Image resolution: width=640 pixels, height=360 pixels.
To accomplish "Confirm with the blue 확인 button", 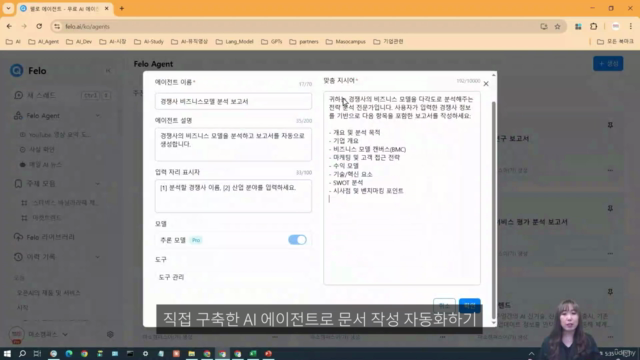I will click(x=469, y=305).
